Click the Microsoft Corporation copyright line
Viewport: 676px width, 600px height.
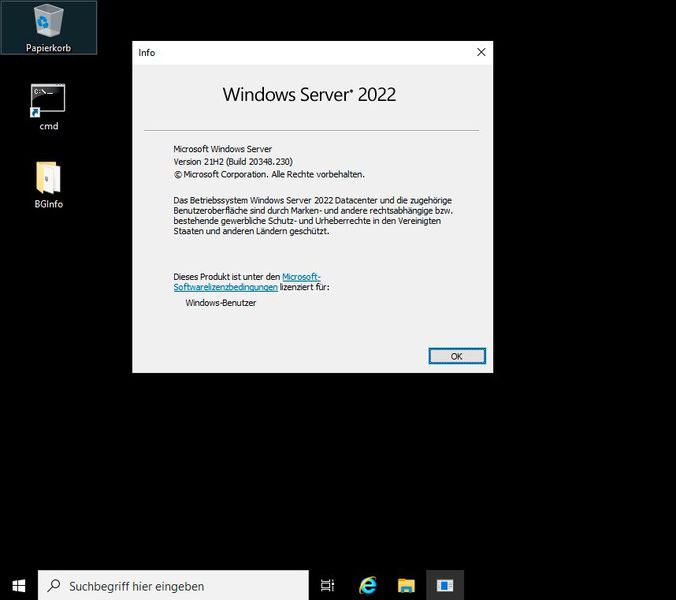(x=269, y=175)
